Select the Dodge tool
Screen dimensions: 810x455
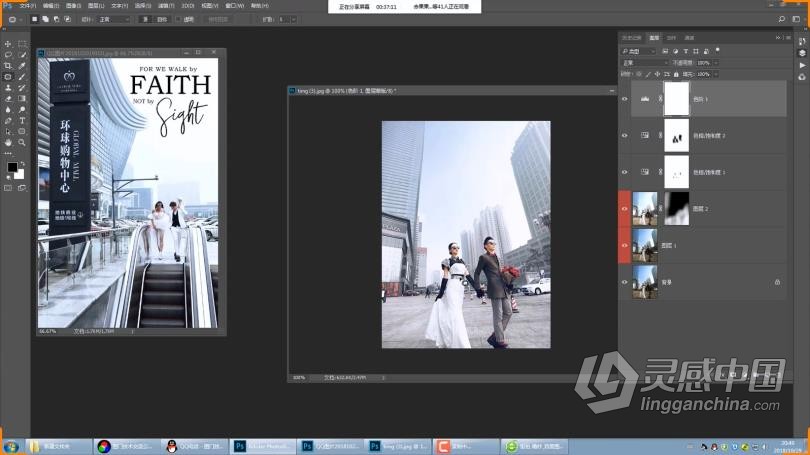point(22,109)
